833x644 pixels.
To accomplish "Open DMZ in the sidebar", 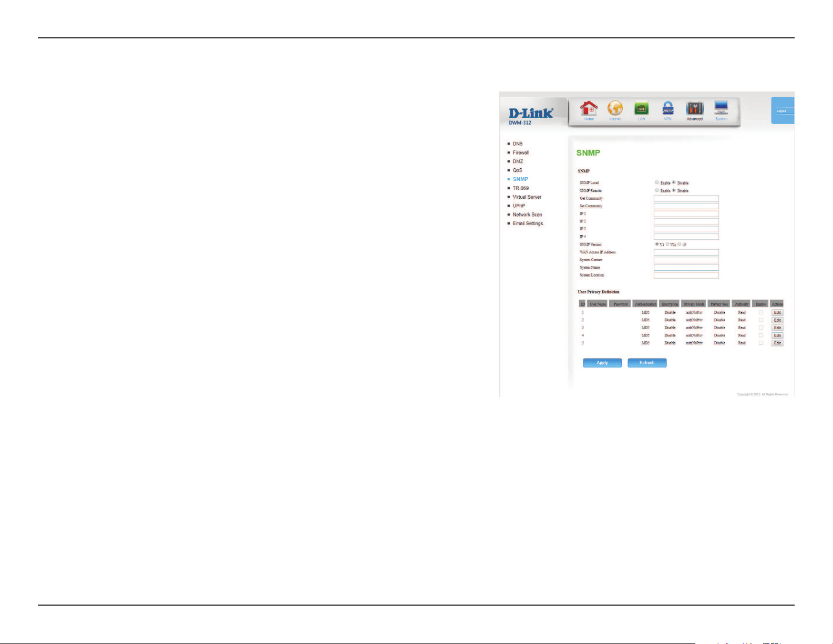I will click(x=518, y=161).
